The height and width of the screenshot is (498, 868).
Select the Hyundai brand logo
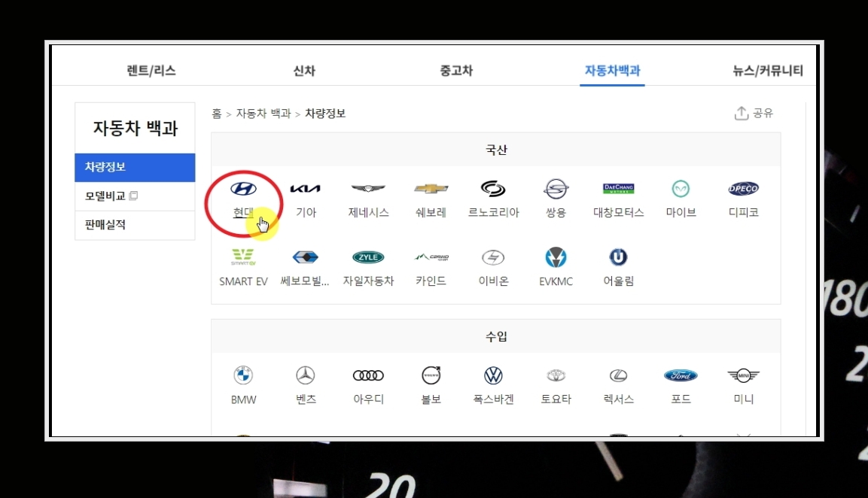(x=244, y=189)
